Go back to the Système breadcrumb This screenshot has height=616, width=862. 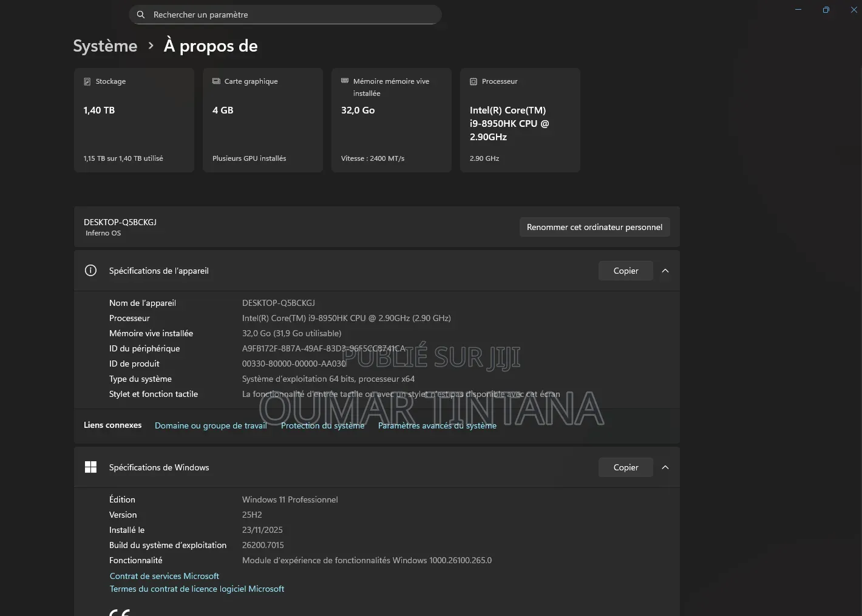105,46
